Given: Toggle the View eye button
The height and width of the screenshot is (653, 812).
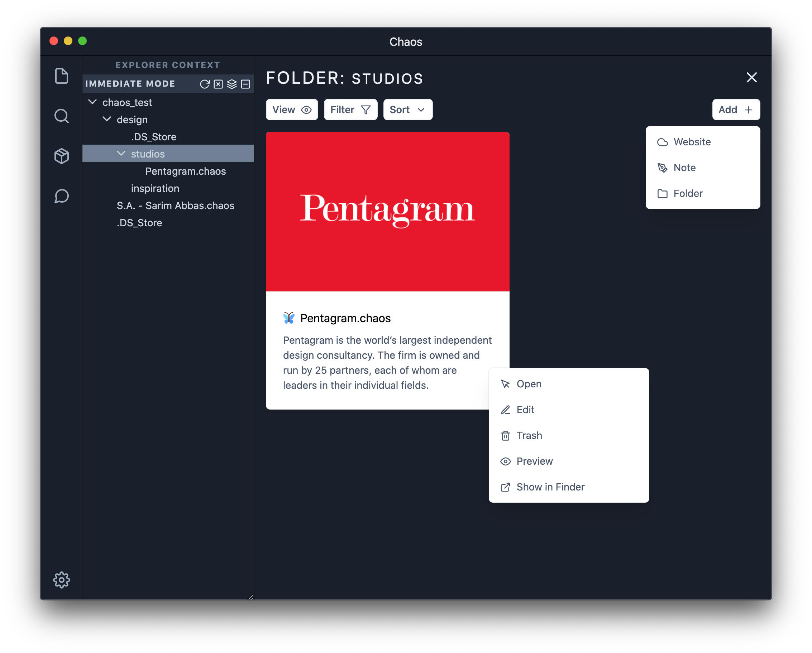Looking at the screenshot, I should click(x=292, y=110).
